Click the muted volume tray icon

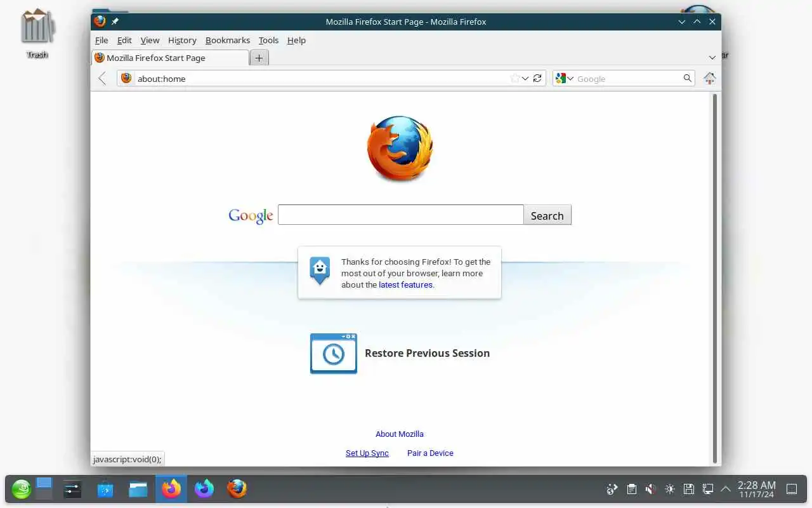[x=650, y=489]
